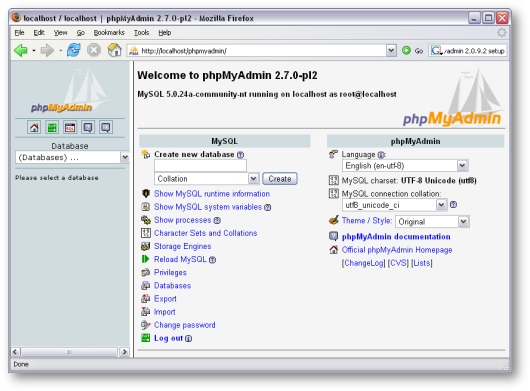This screenshot has height=391, width=530.
Task: Click the Create database button
Action: click(280, 179)
